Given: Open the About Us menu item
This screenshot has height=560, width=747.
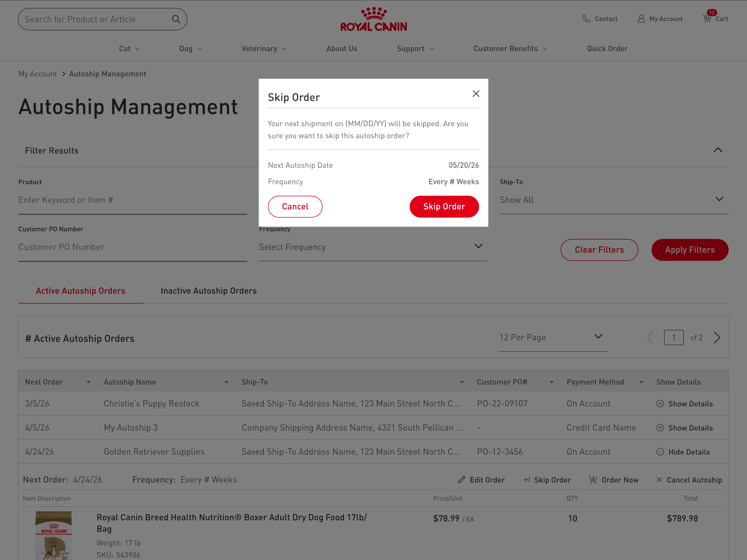Looking at the screenshot, I should tap(342, 49).
